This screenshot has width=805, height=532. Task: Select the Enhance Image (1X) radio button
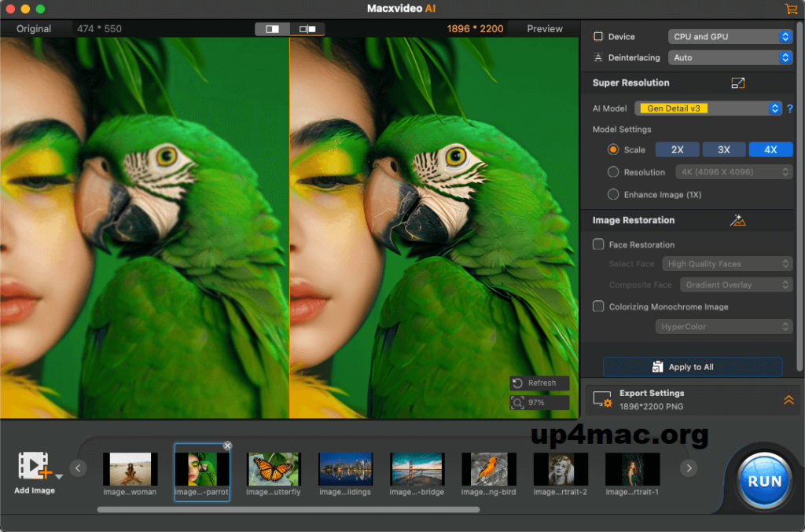[613, 194]
